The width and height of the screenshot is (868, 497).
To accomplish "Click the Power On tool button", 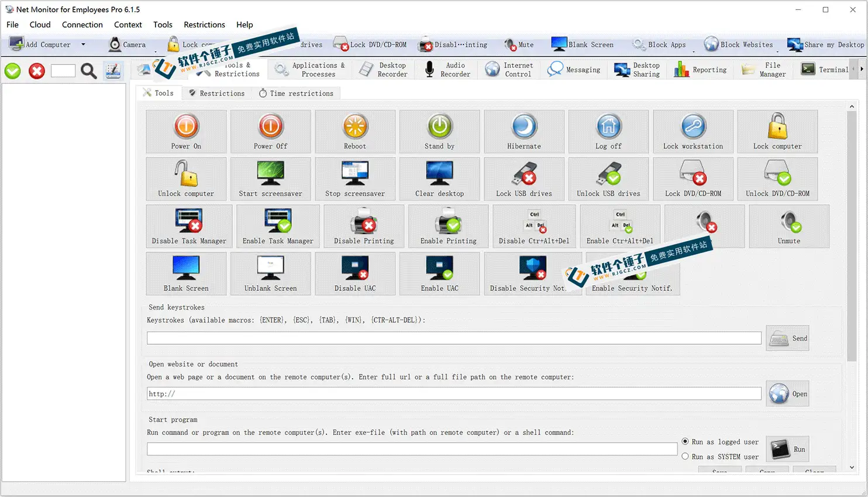I will point(186,132).
